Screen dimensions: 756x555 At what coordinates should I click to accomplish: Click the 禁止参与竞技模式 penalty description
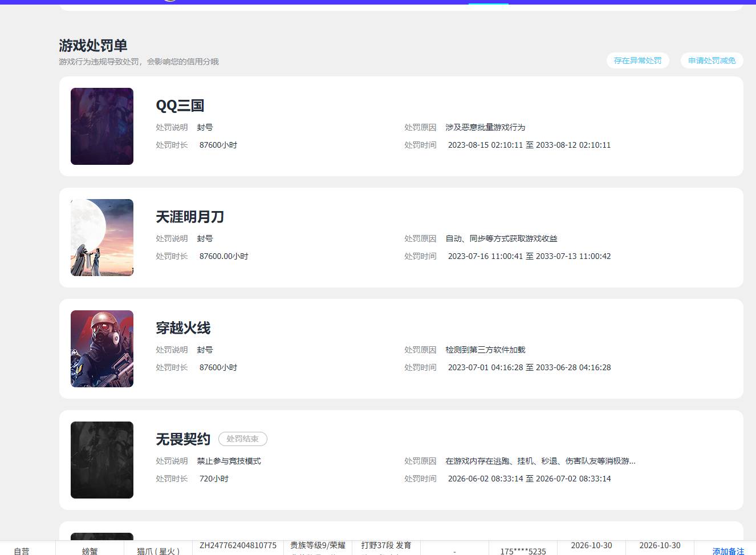tap(229, 461)
